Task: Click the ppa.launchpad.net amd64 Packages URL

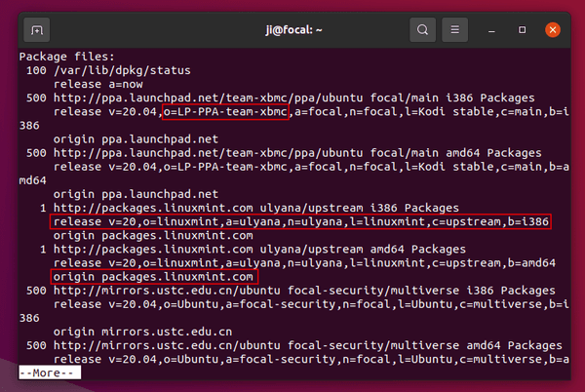Action: point(297,153)
